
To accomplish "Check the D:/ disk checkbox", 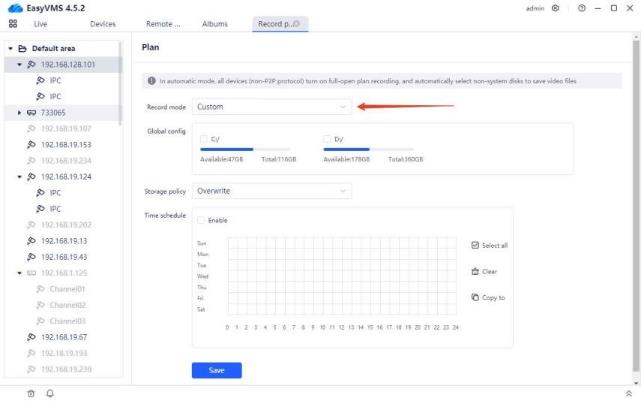I will (328, 139).
